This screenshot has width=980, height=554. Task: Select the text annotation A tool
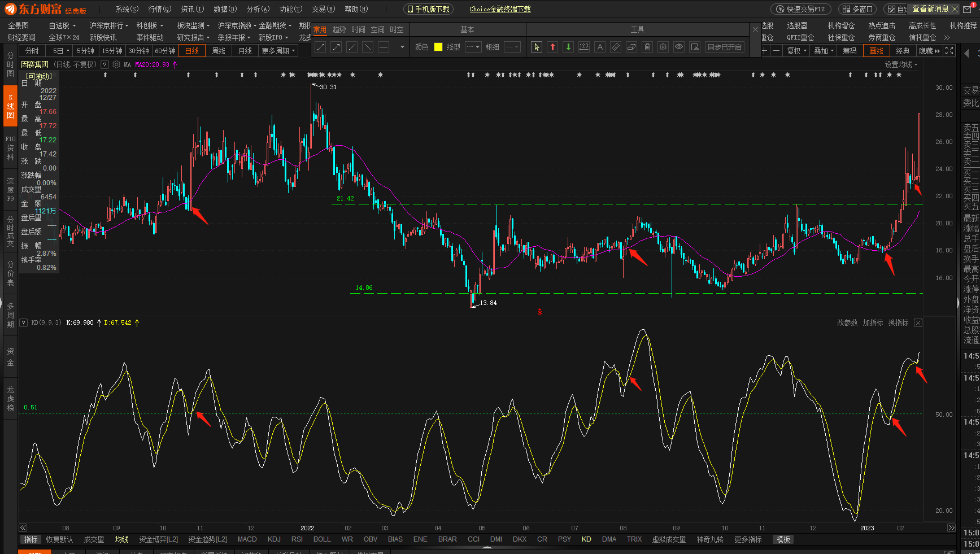pos(600,47)
